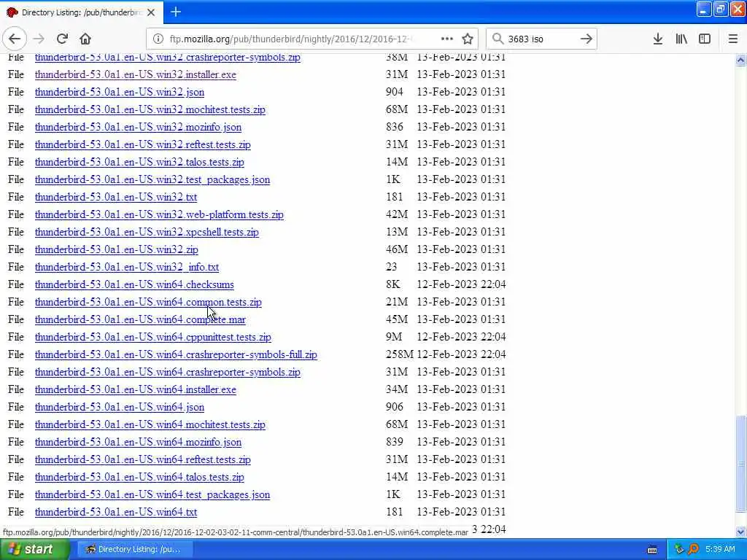Open win32.test_packages.json link
This screenshot has width=747, height=560.
[152, 179]
